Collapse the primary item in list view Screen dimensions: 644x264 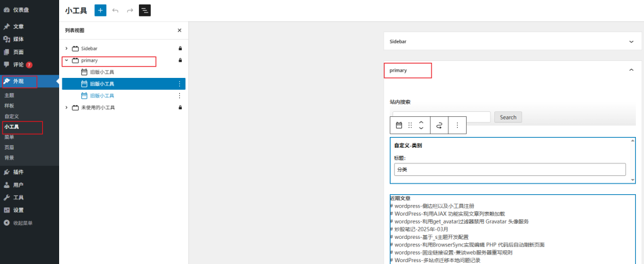tap(67, 60)
